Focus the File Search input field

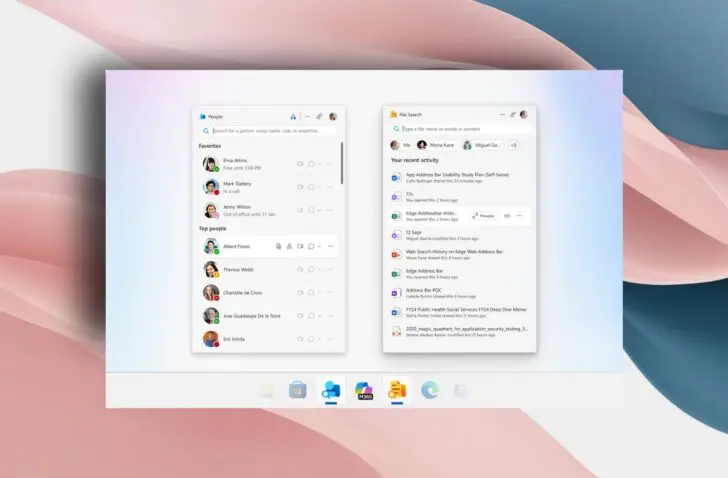(x=460, y=129)
